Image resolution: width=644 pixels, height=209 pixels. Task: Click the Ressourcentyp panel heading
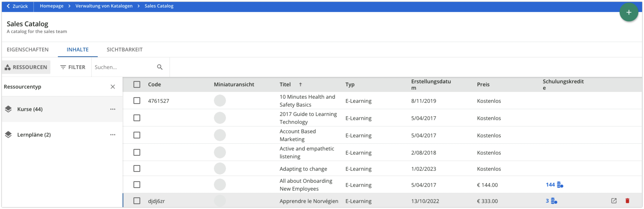[22, 86]
